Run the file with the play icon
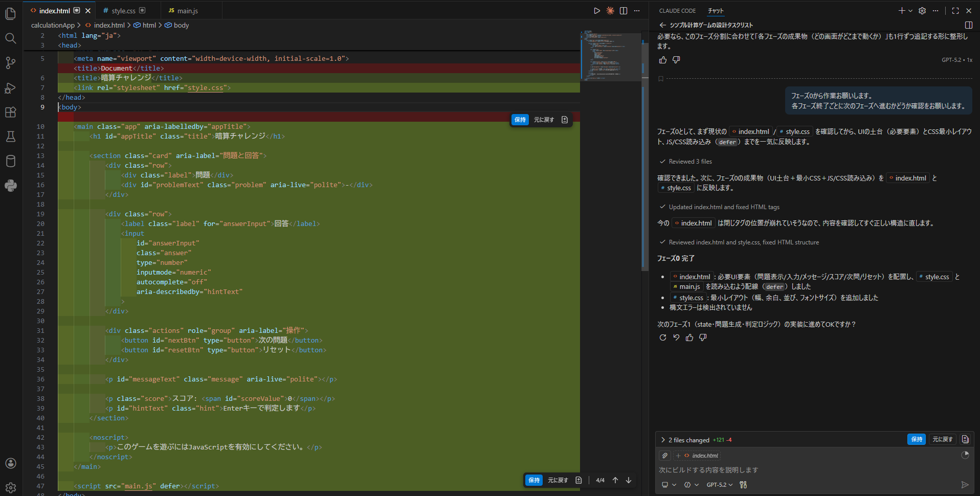980x496 pixels. coord(597,11)
